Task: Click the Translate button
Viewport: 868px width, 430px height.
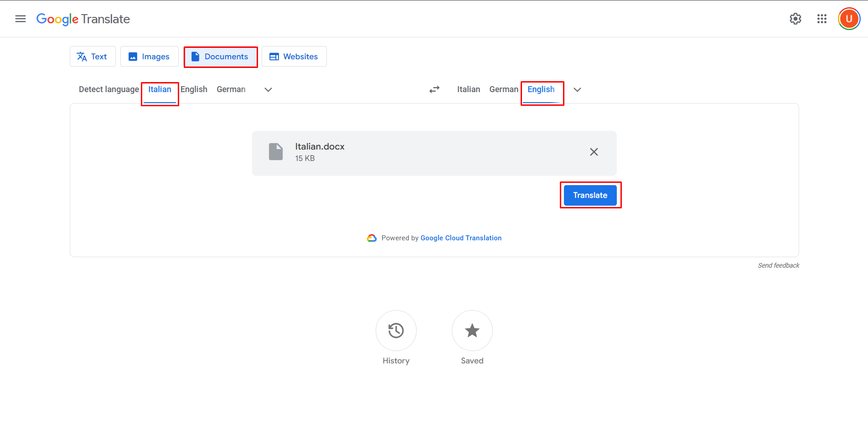Action: tap(590, 195)
